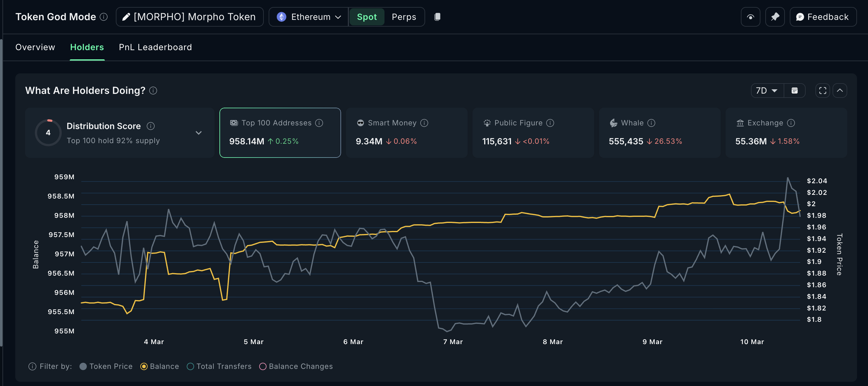Switch the filter to Balance Changes
The width and height of the screenshot is (868, 386).
point(263,366)
